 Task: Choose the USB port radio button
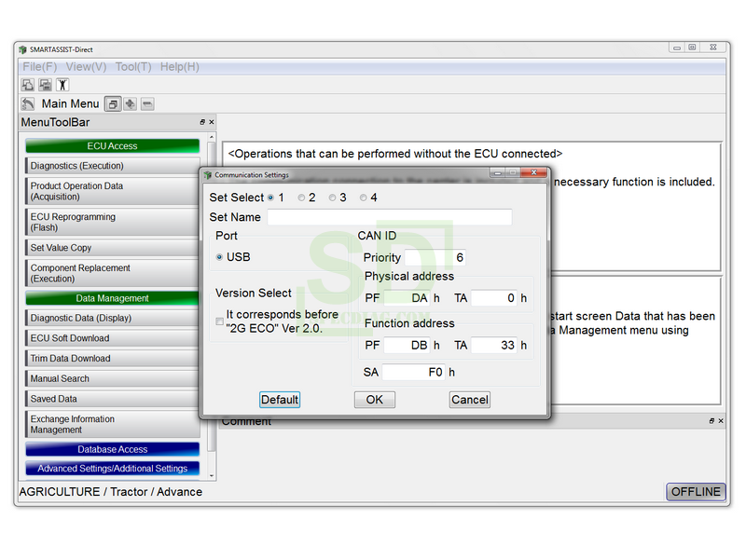[220, 257]
